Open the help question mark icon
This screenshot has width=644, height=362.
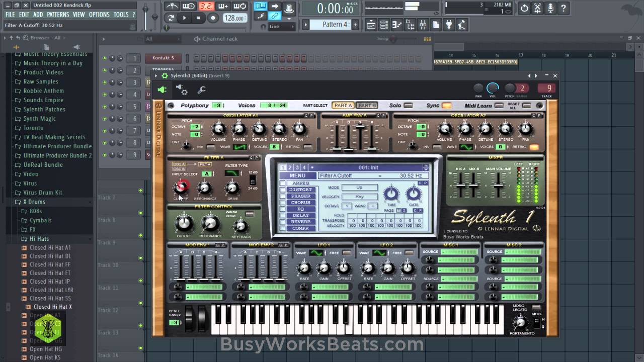(563, 8)
